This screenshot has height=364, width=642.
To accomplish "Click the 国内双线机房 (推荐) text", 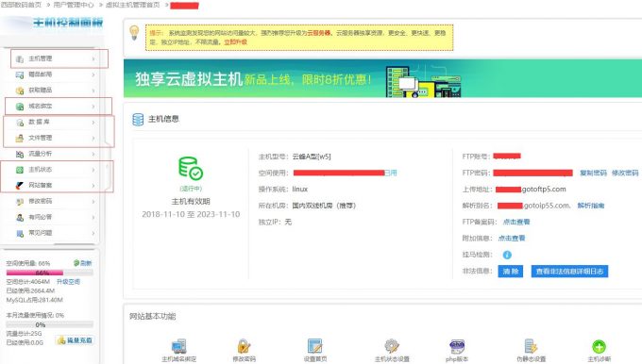I will [x=324, y=206].
